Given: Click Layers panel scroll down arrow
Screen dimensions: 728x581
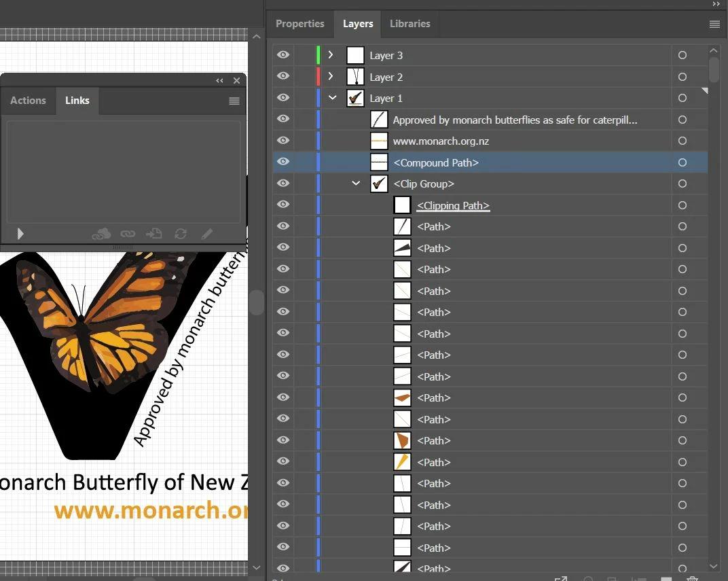Looking at the screenshot, I should [714, 566].
